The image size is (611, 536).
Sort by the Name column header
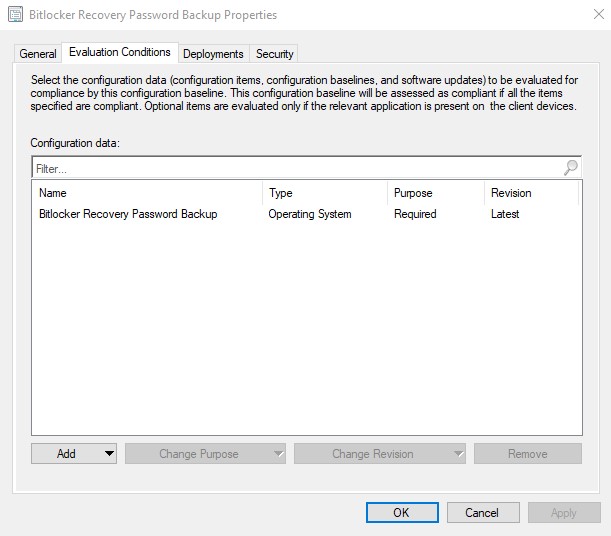[147, 193]
